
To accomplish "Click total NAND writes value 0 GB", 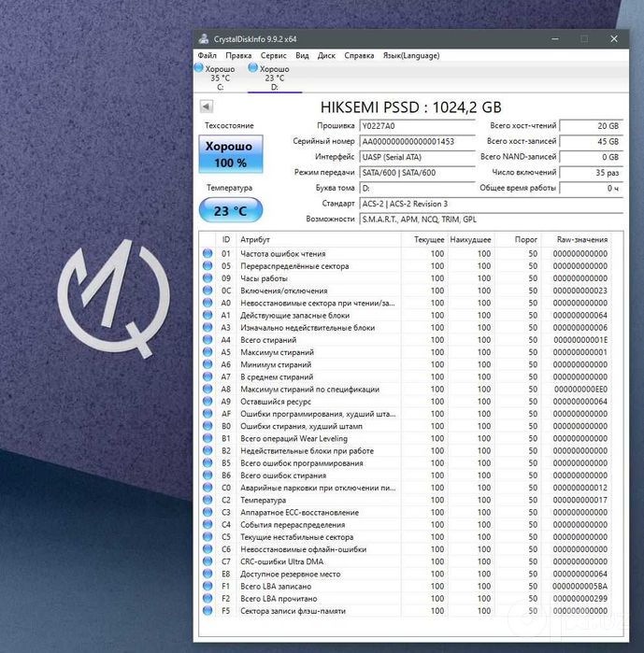I will [x=591, y=157].
